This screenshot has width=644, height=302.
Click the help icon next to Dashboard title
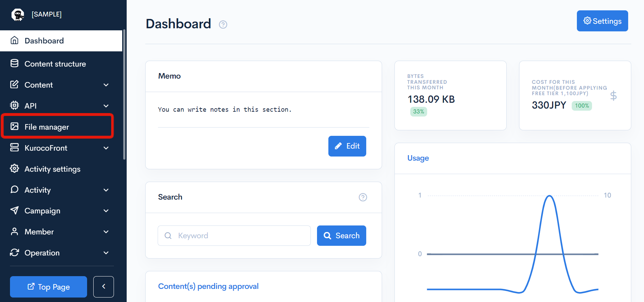coord(223,24)
